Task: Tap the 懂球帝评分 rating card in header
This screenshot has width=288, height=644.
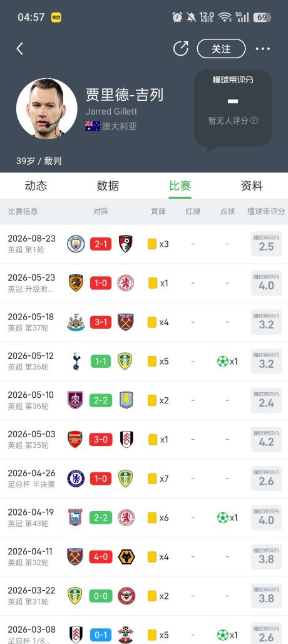Action: click(x=233, y=108)
